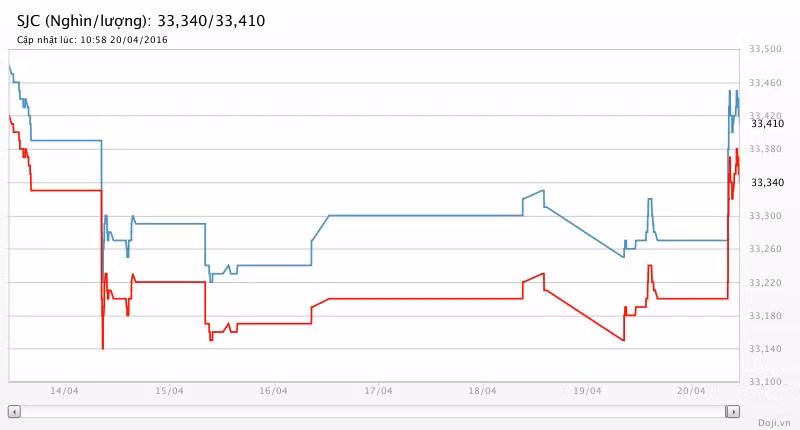Select the 15/04 date axis label
The width and height of the screenshot is (800, 430).
coord(169,391)
